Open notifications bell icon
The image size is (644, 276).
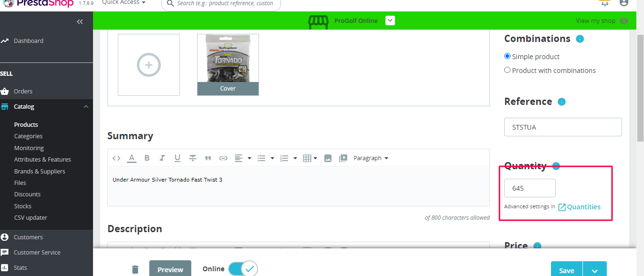point(604,2)
